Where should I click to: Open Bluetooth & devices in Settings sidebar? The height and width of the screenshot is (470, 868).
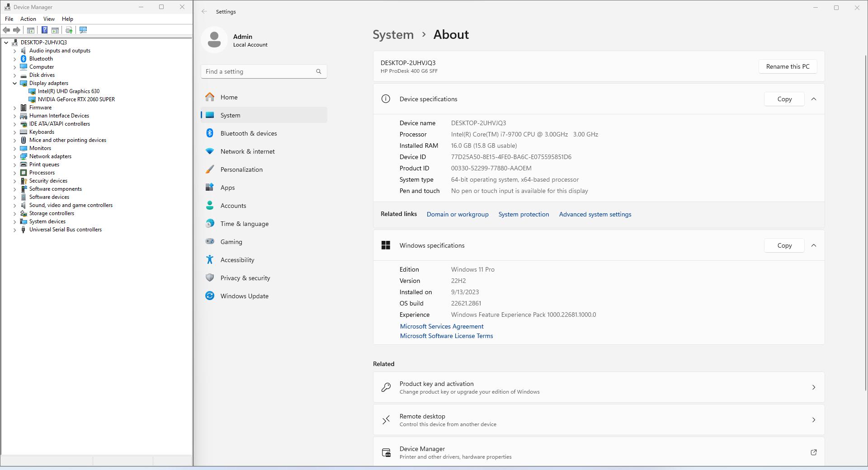pos(264,133)
